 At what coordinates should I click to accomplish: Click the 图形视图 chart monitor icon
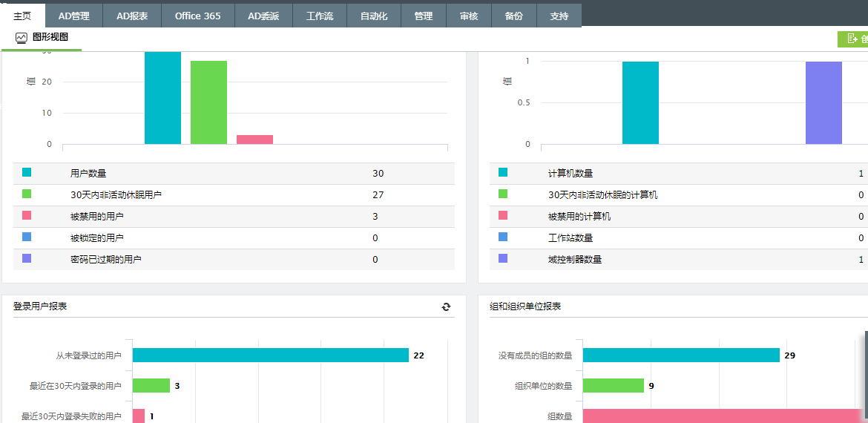point(21,38)
